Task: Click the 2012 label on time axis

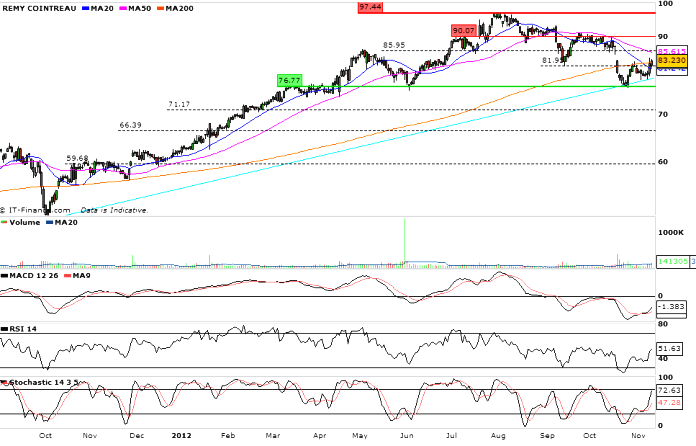Action: point(181,435)
